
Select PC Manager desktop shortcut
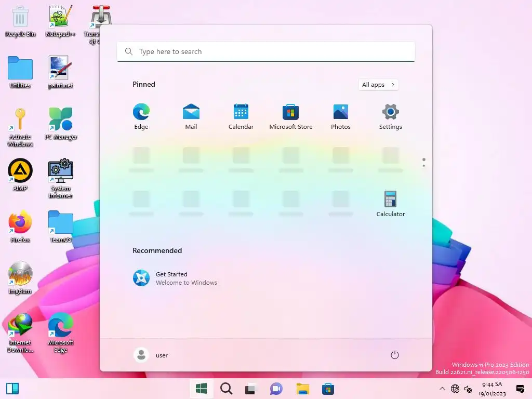tap(61, 124)
